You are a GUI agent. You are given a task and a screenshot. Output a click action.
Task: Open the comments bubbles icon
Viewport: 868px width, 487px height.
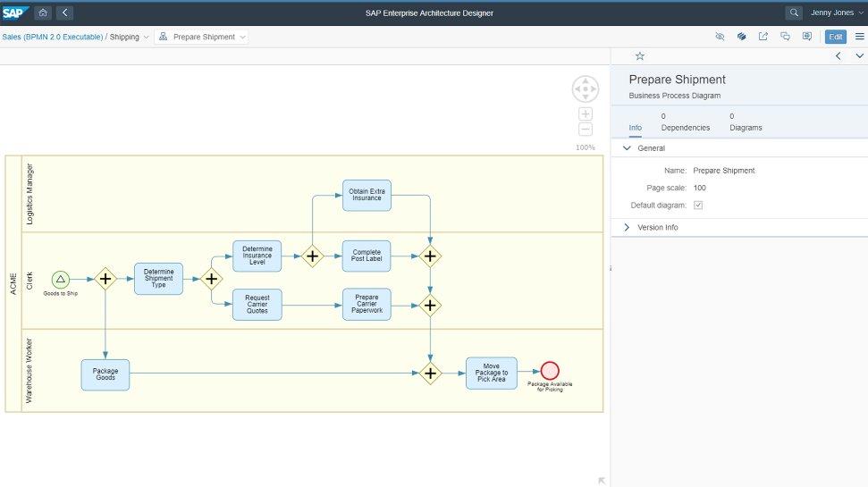[785, 37]
